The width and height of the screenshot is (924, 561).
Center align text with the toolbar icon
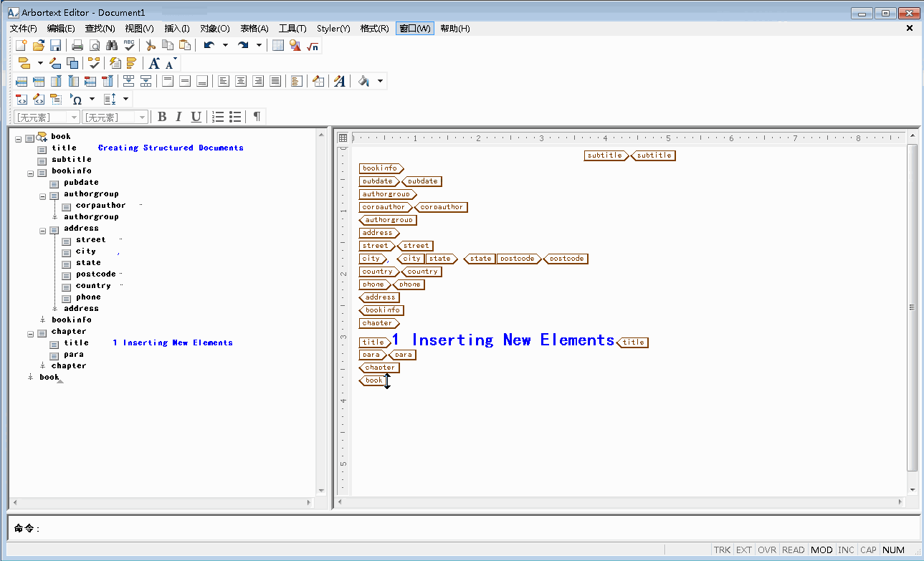pos(241,81)
